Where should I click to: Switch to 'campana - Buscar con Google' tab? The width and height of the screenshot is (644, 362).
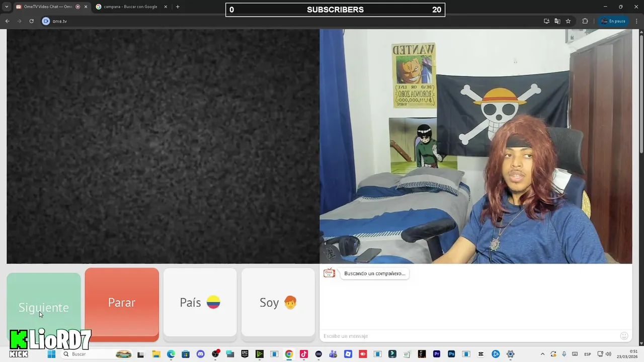click(x=130, y=7)
